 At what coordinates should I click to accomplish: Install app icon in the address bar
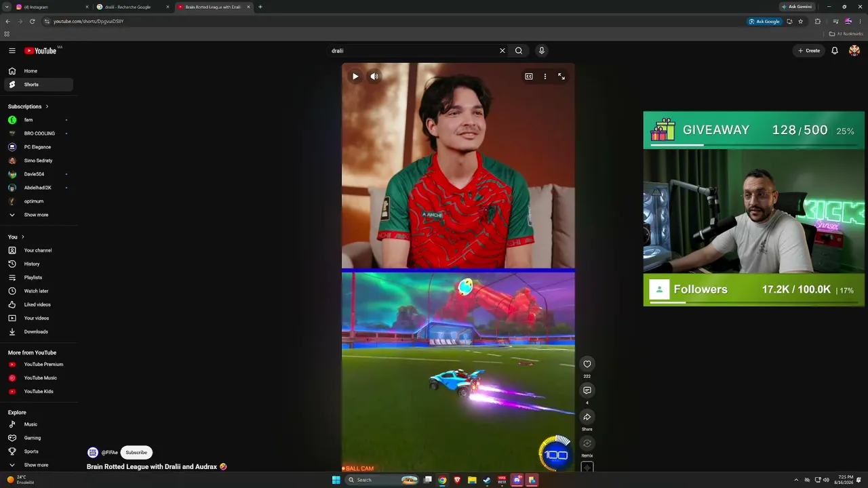coord(789,22)
